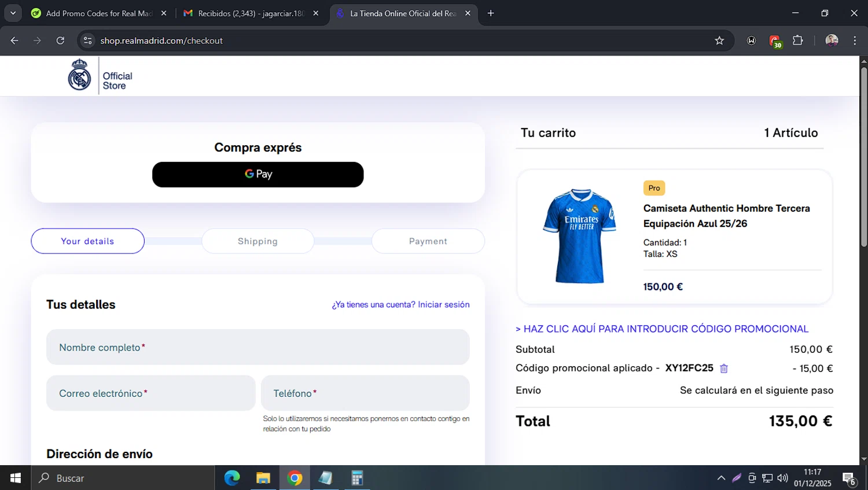Open the Windows Start menu
868x490 pixels.
click(x=16, y=478)
